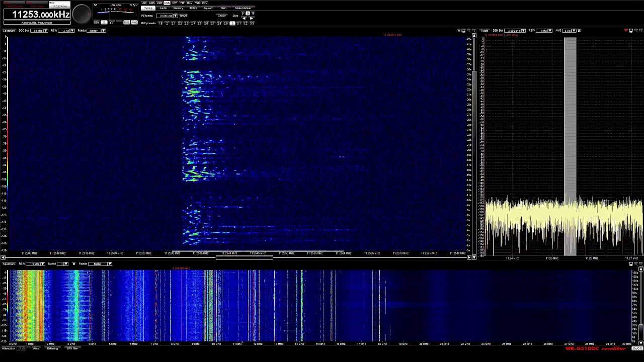Viewport: 644px width, 362px height.
Task: Click the Center button
Action: click(x=222, y=16)
